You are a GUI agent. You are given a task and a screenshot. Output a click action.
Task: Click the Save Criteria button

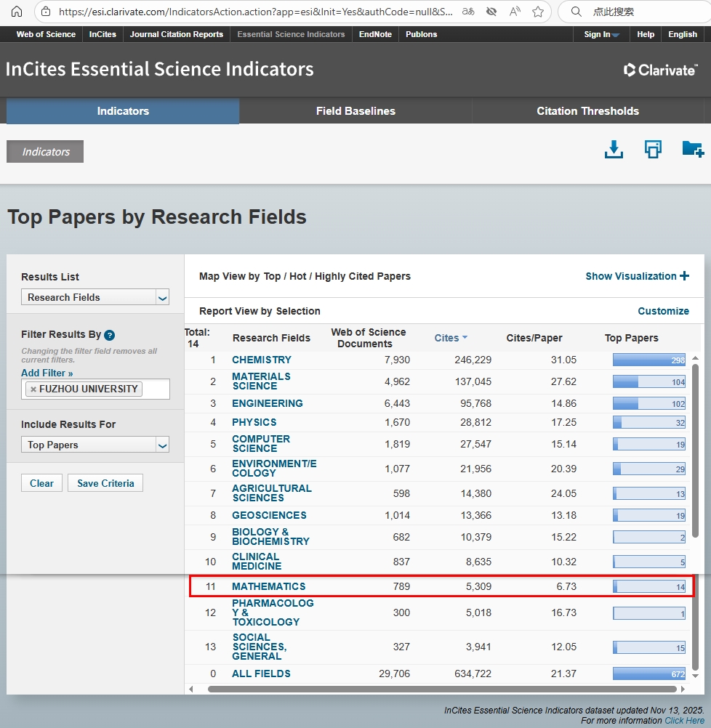click(105, 483)
